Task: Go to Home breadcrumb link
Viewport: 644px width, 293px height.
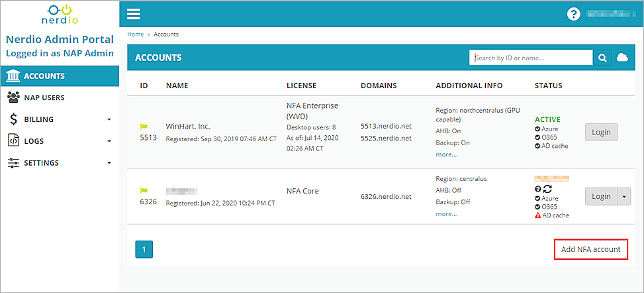Action: click(136, 34)
